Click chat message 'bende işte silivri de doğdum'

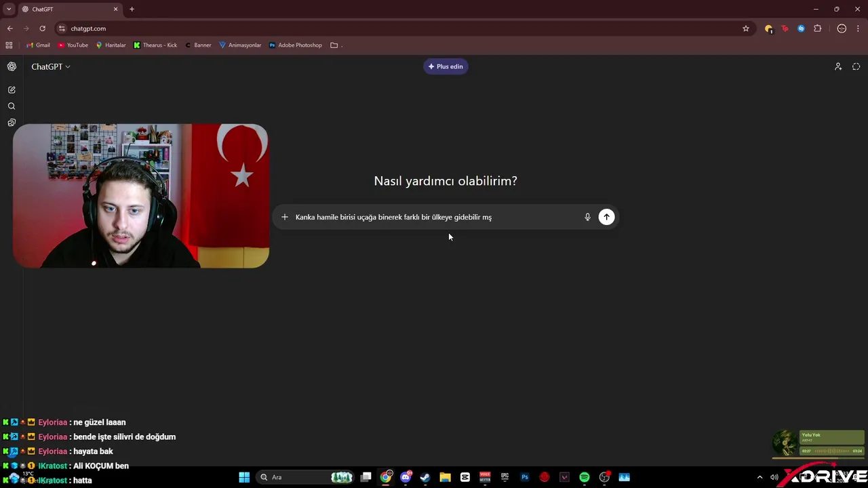coord(124,436)
